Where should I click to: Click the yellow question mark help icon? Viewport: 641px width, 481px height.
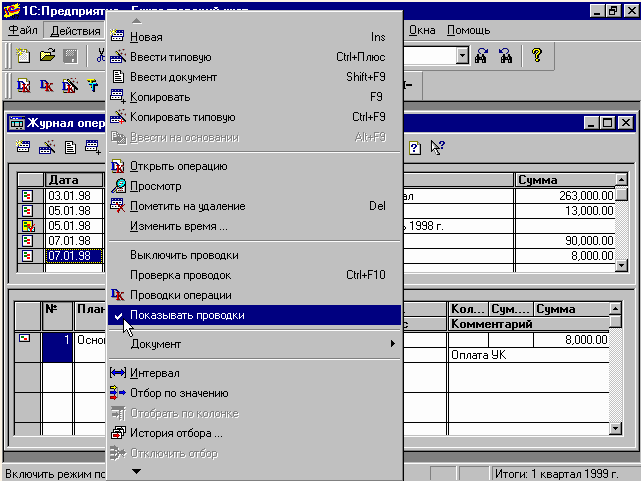pos(537,57)
